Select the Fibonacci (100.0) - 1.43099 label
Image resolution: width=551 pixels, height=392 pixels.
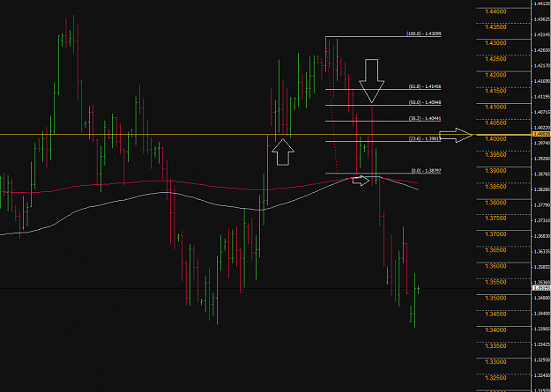click(x=424, y=33)
